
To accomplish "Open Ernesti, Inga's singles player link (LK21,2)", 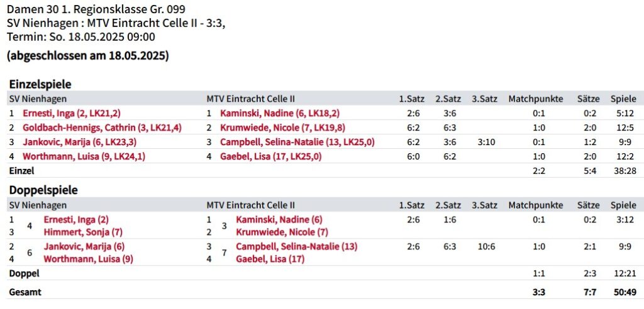I will [71, 114].
